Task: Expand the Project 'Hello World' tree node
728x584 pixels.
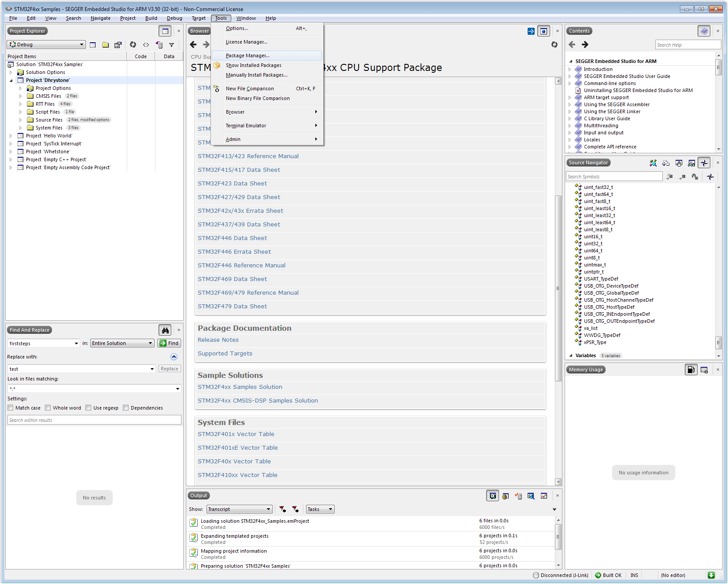Action: [11, 136]
